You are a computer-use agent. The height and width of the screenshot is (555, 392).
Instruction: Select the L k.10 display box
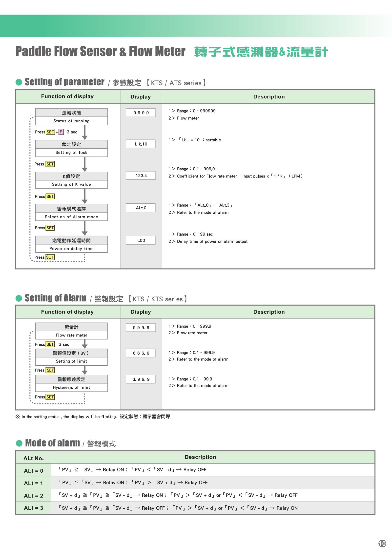141,144
